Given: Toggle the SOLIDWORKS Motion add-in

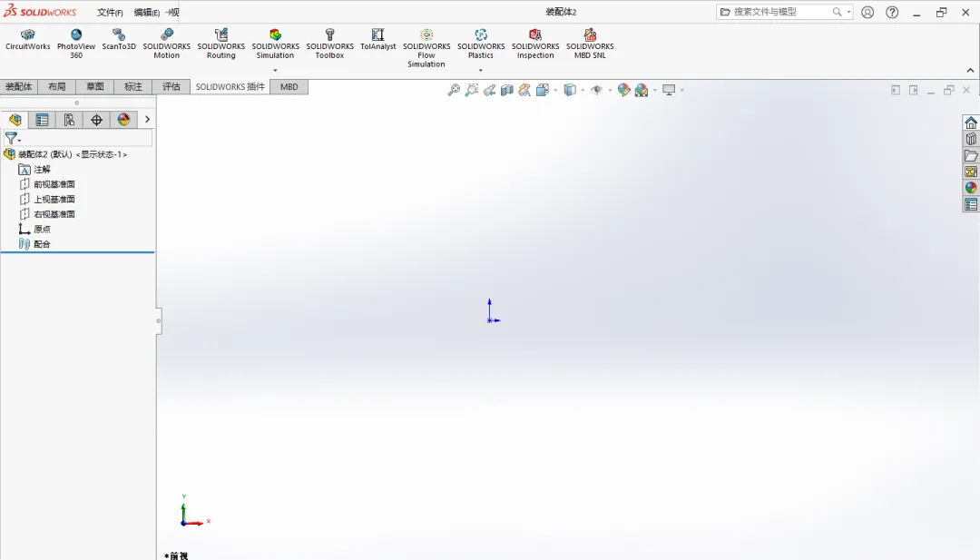Looking at the screenshot, I should (x=166, y=44).
